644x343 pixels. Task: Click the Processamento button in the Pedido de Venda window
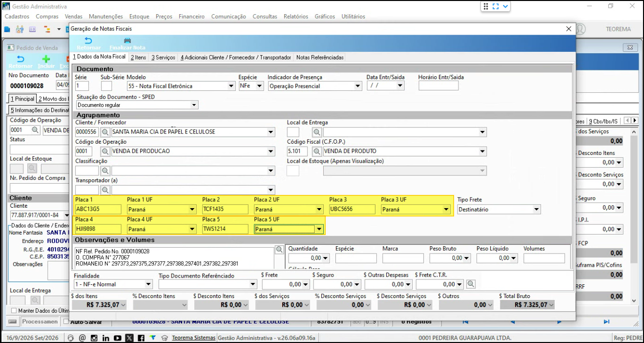tap(40, 322)
